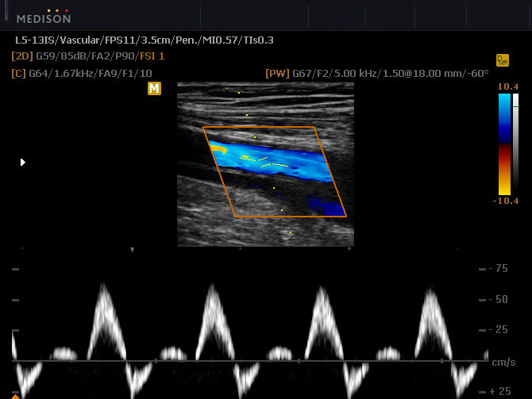Click the orange baseline marker at bottom left
Image resolution: width=532 pixels, height=399 pixels.
coord(16,397)
